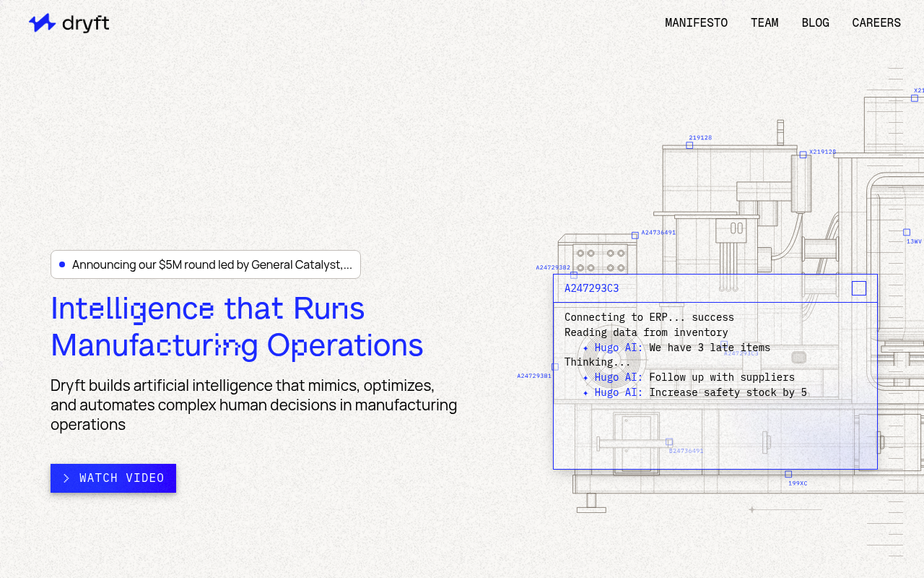Image resolution: width=924 pixels, height=578 pixels.
Task: Click the panel title A247293C3
Action: (592, 288)
